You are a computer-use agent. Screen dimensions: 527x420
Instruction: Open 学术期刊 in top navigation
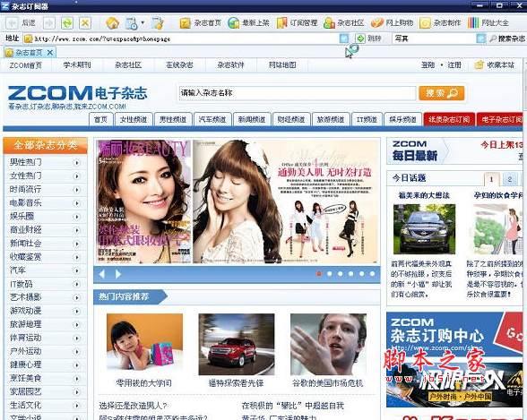(x=77, y=65)
